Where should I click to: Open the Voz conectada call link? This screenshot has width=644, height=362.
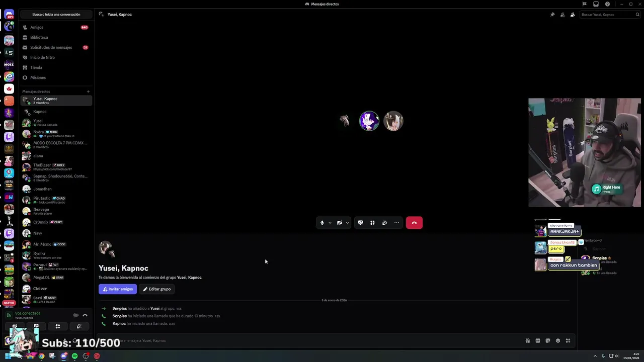click(28, 313)
